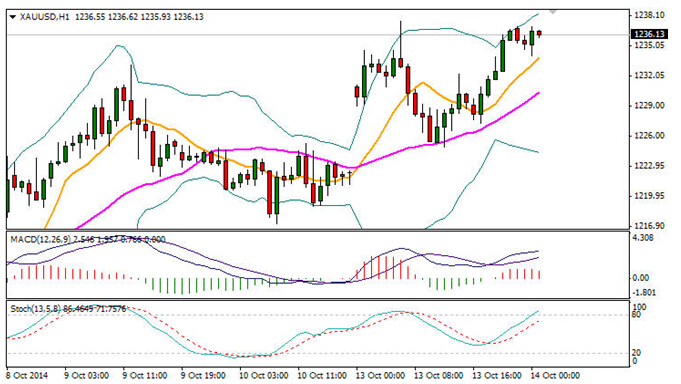Select the Stoch(13,5,8) indicator label
The image size is (681, 384).
(36, 309)
